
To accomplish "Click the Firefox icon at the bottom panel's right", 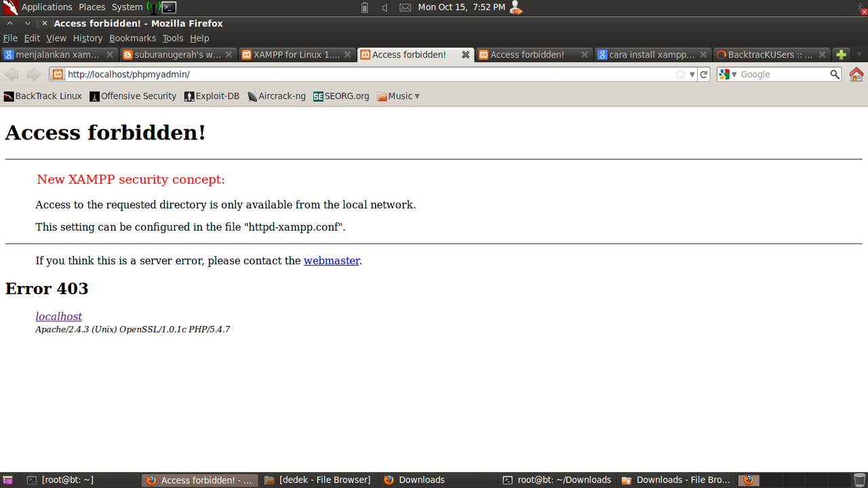I will (749, 480).
